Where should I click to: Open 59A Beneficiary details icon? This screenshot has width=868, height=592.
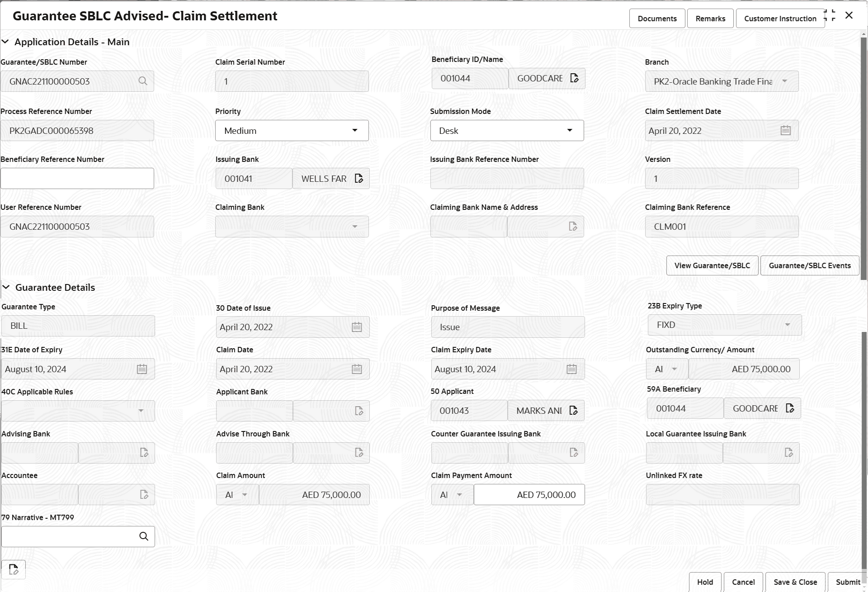[789, 408]
